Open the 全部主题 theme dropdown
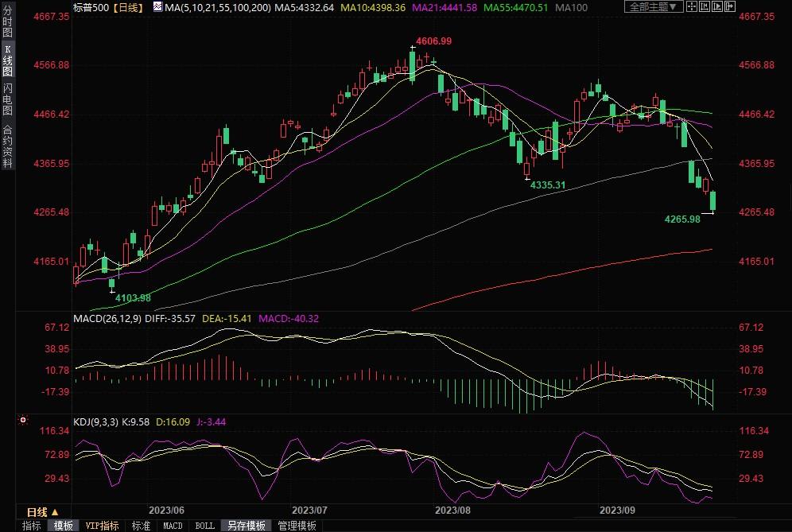 (654, 6)
